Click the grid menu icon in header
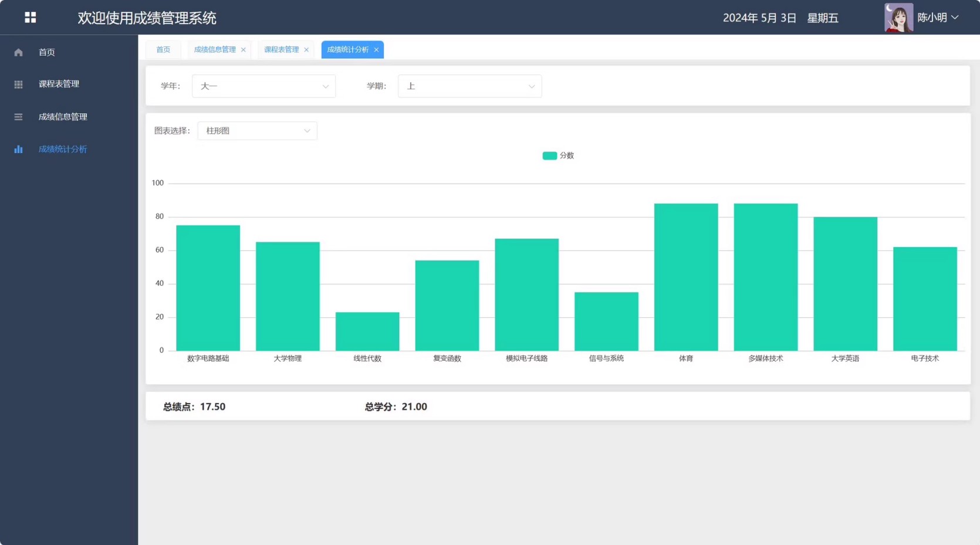Image resolution: width=980 pixels, height=545 pixels. [31, 18]
